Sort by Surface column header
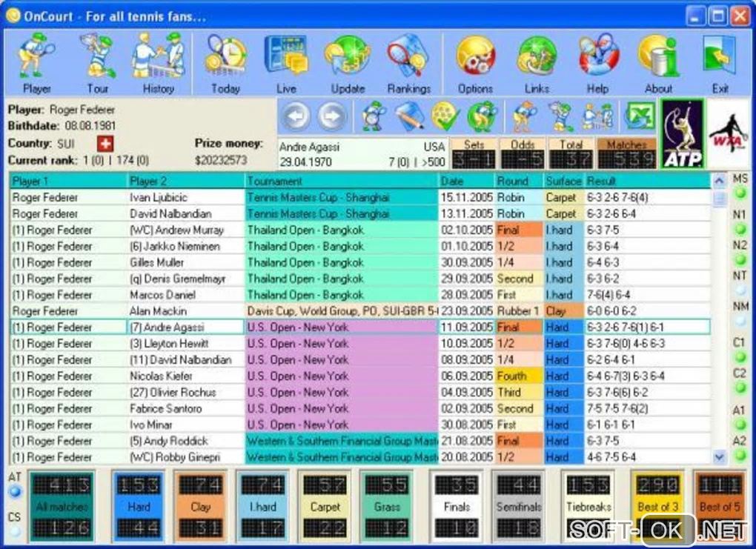This screenshot has width=756, height=549. [563, 182]
